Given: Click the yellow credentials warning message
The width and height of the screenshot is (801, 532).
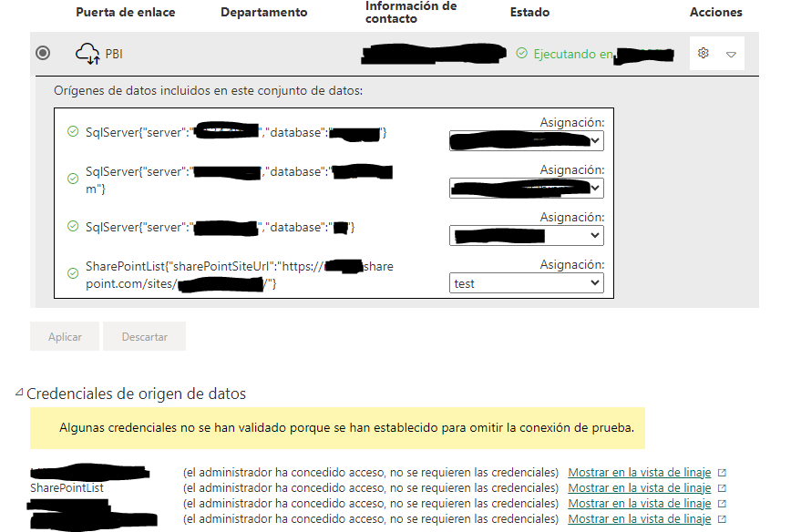Looking at the screenshot, I should point(338,428).
